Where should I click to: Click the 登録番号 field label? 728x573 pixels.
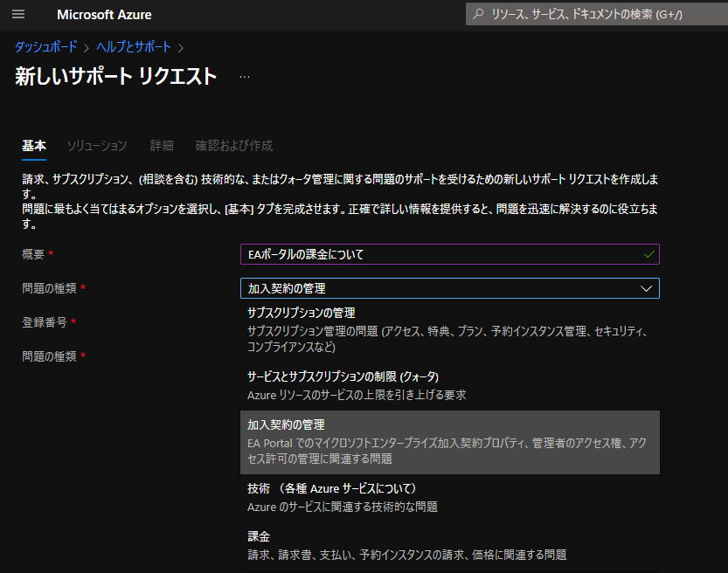[x=45, y=322]
